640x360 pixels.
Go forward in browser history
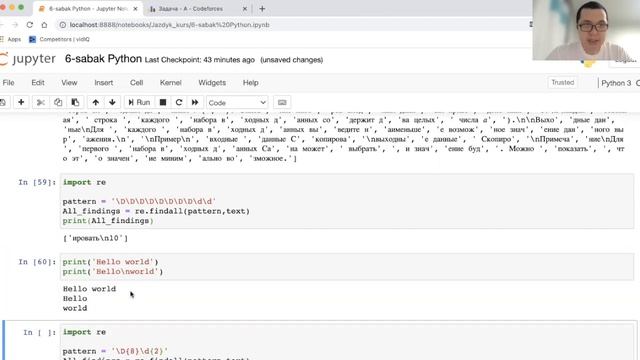[15, 25]
